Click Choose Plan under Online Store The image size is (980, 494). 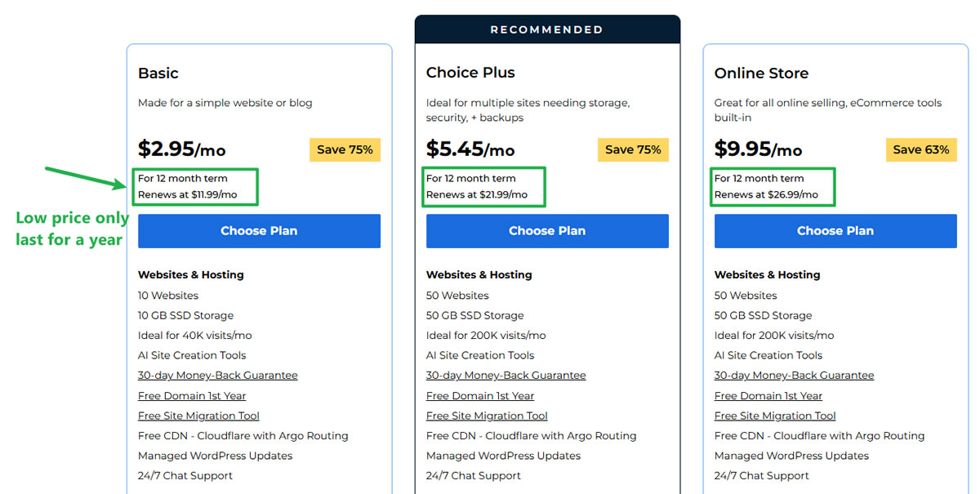pyautogui.click(x=835, y=231)
